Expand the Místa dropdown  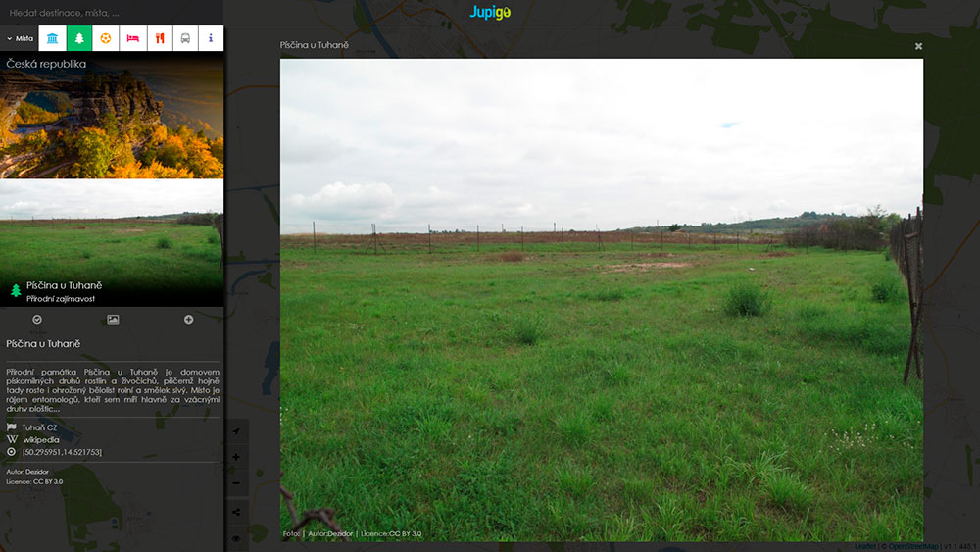coord(20,38)
